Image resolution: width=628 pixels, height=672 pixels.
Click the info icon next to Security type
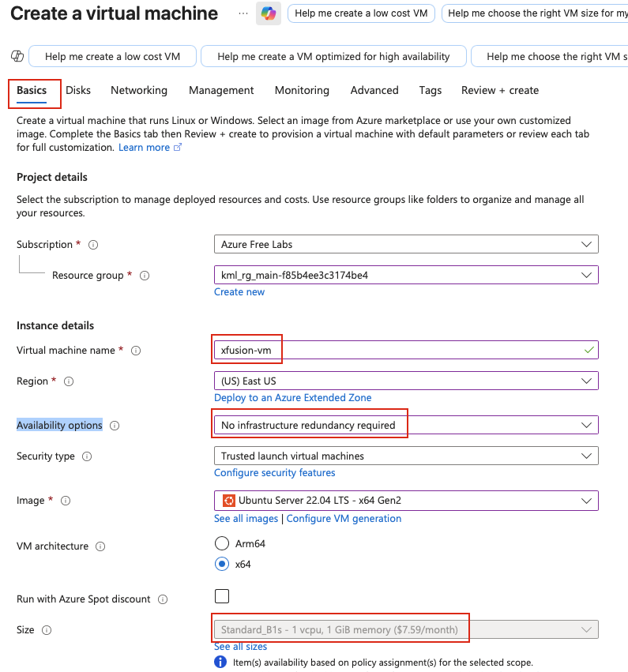pyautogui.click(x=87, y=456)
